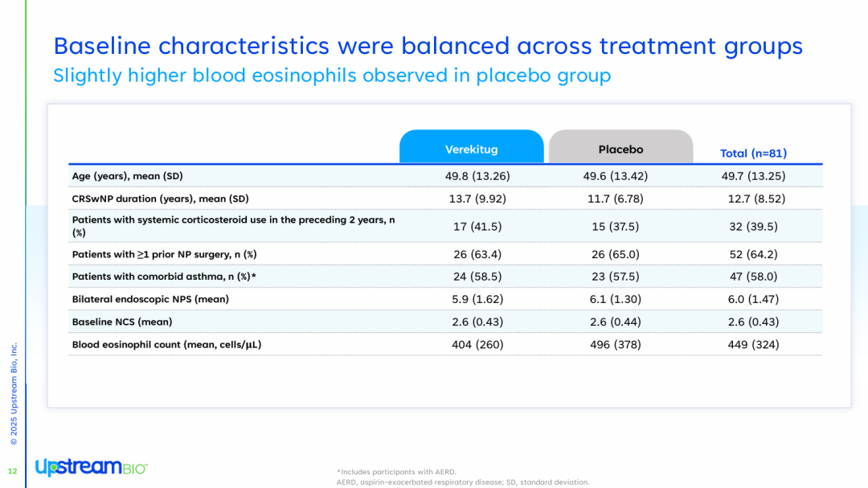The width and height of the screenshot is (868, 488).
Task: Click Total age value 49.7 (13.25)
Action: coord(753,176)
